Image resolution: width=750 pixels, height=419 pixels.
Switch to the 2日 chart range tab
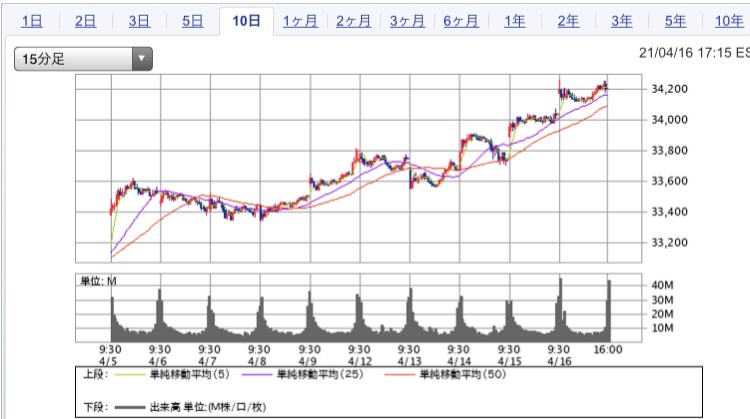[x=86, y=21]
